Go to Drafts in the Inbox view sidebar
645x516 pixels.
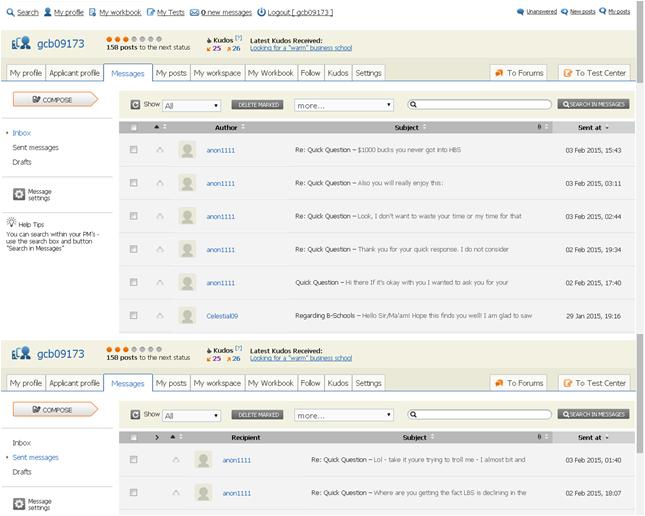(x=22, y=162)
